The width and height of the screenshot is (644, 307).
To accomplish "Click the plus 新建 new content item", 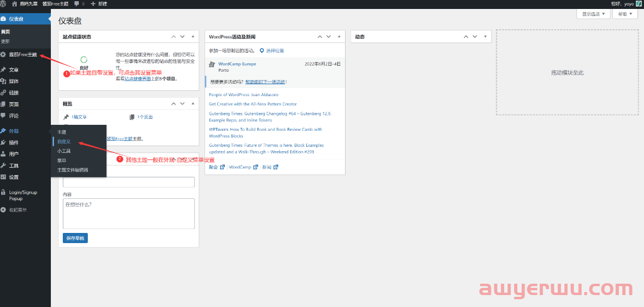I will pyautogui.click(x=99, y=3).
